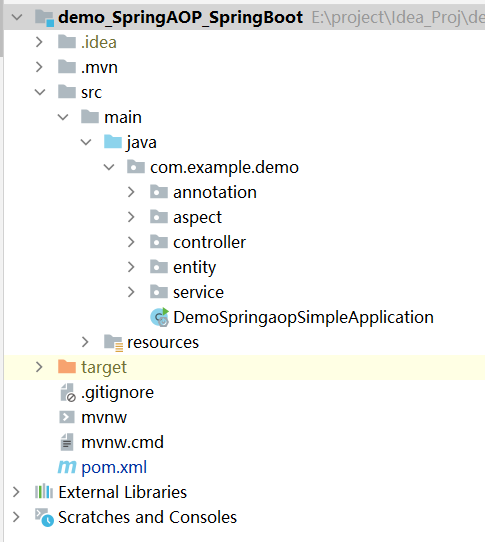
Task: Expand the .idea folder
Action: tap(39, 42)
